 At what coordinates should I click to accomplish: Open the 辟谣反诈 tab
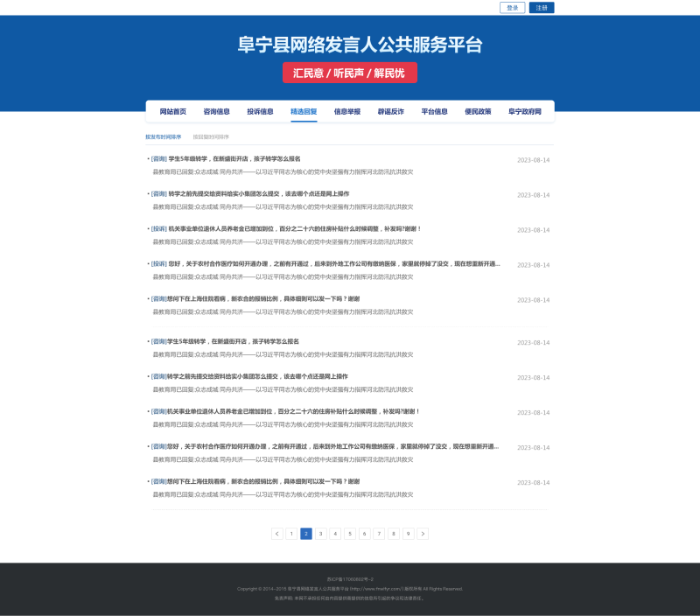click(x=391, y=112)
